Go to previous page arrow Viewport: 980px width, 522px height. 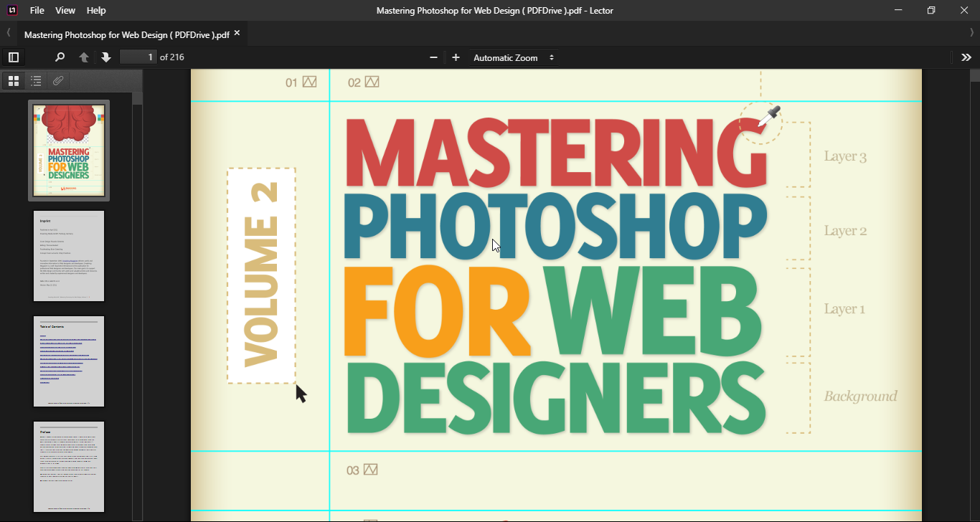click(x=84, y=57)
